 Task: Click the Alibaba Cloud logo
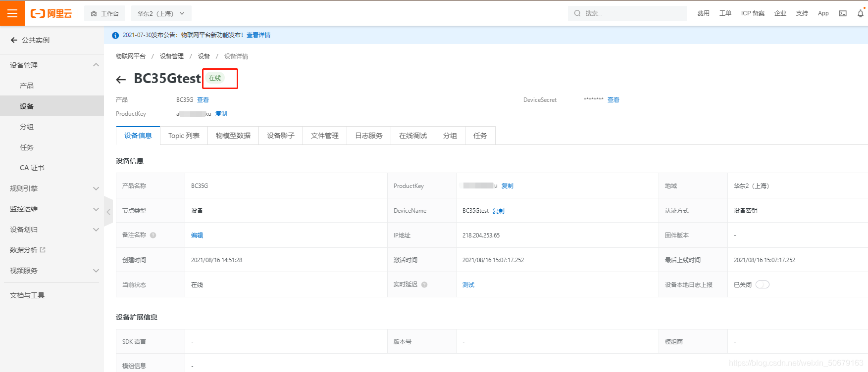point(51,13)
